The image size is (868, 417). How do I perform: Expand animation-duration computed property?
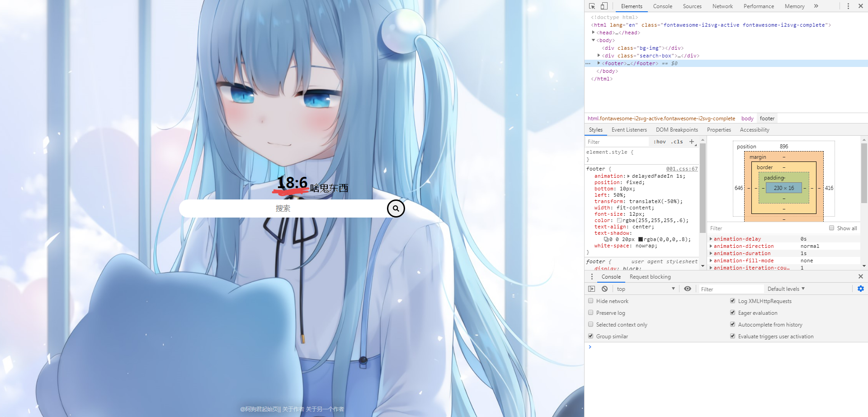coord(711,253)
